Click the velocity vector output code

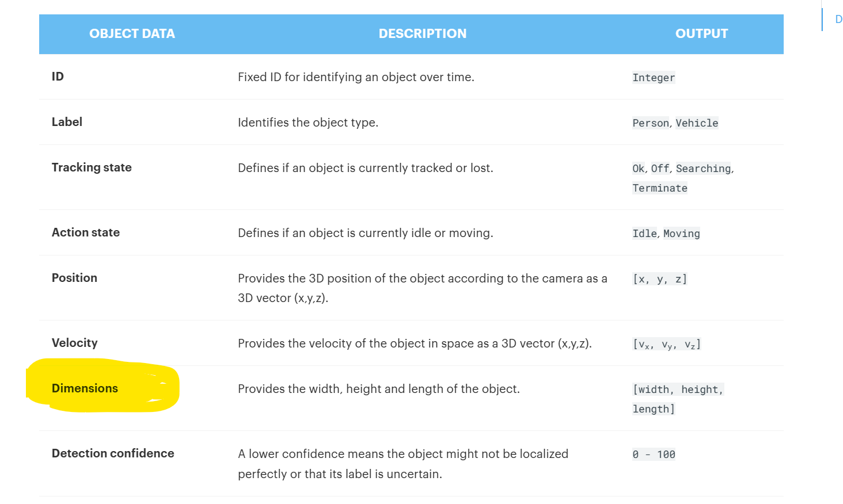click(667, 344)
